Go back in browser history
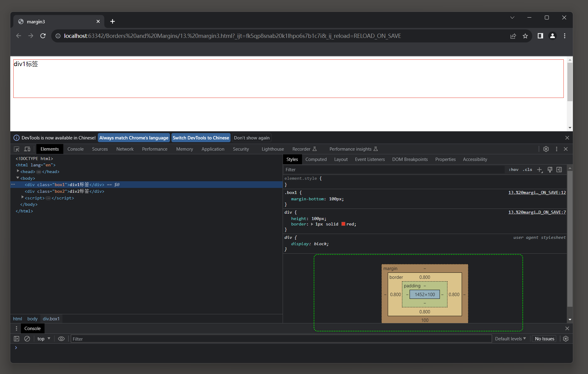 [x=19, y=36]
